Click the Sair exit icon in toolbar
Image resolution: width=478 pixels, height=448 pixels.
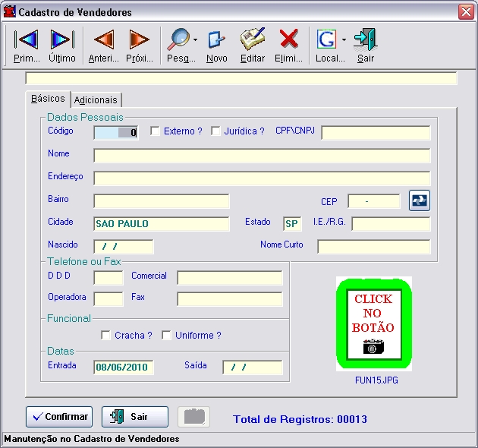click(x=366, y=45)
